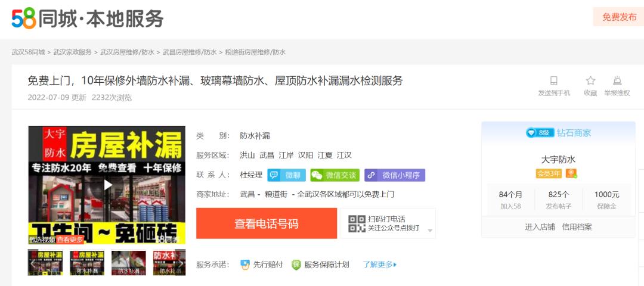Click the 825个 发布帖子 stat
This screenshot has height=286, width=644.
[559, 200]
